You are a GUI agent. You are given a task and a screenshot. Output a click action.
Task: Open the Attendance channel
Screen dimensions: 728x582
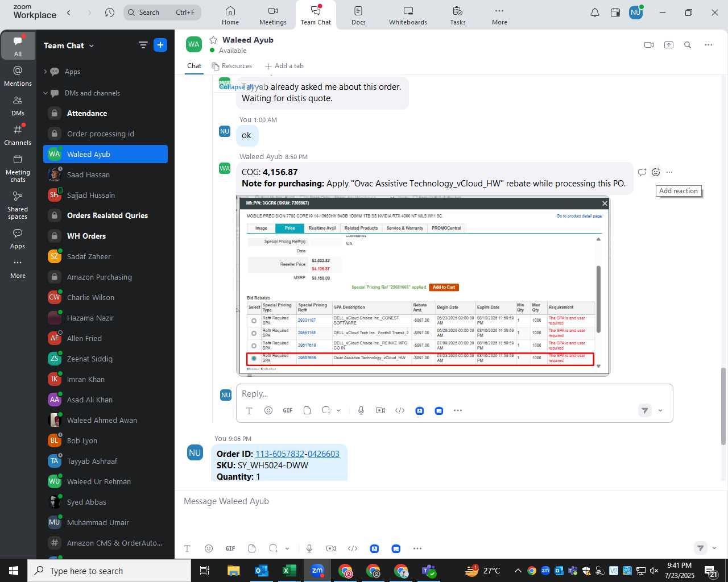pos(105,113)
